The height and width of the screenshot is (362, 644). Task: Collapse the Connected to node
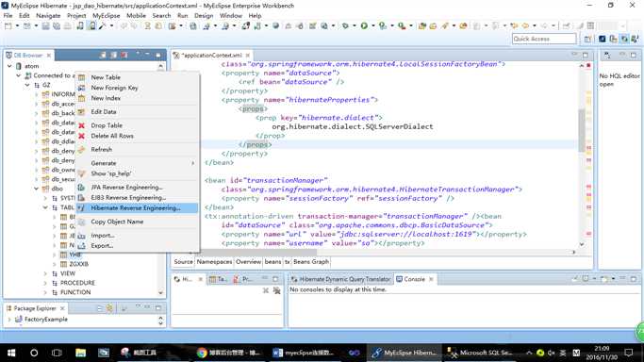[19, 75]
